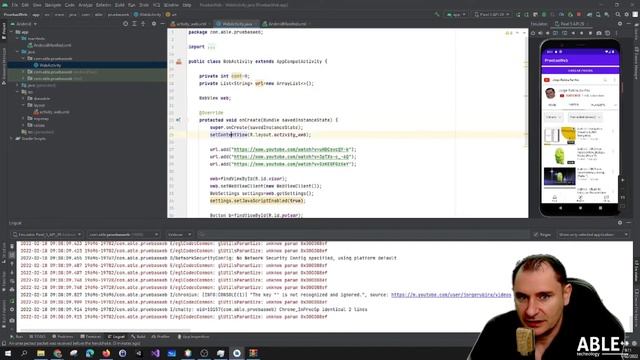Open the Navigate menu
Viewport: 640px width, 360px height.
(x=53, y=5)
